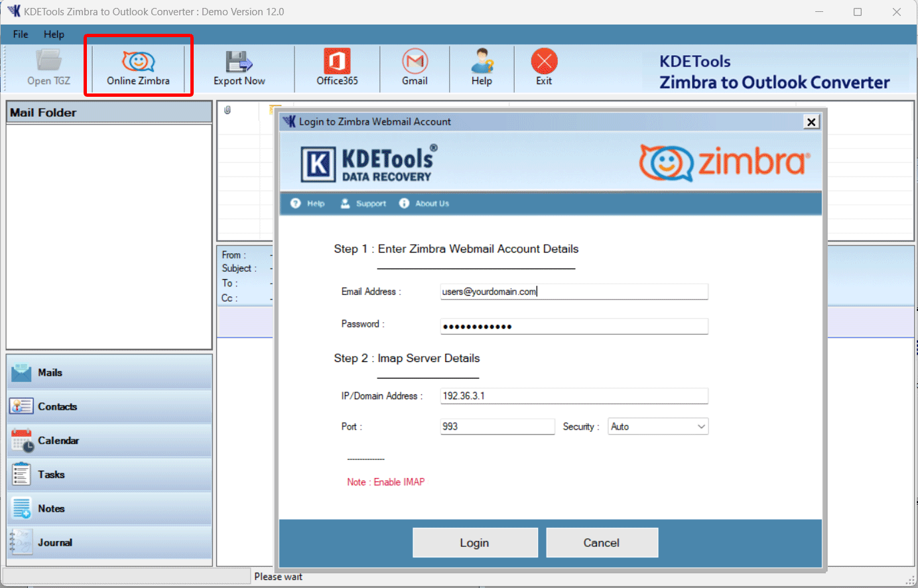Open the File menu

pos(21,34)
